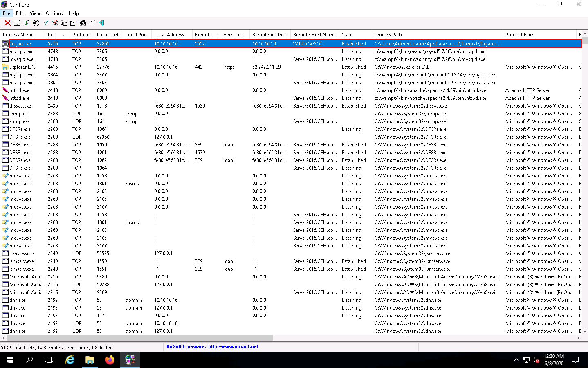The width and height of the screenshot is (588, 368).
Task: Open Windows search from the taskbar
Action: pyautogui.click(x=29, y=360)
